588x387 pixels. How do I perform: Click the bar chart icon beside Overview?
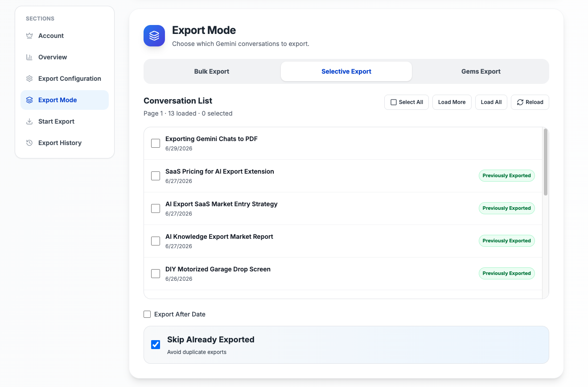pyautogui.click(x=29, y=57)
